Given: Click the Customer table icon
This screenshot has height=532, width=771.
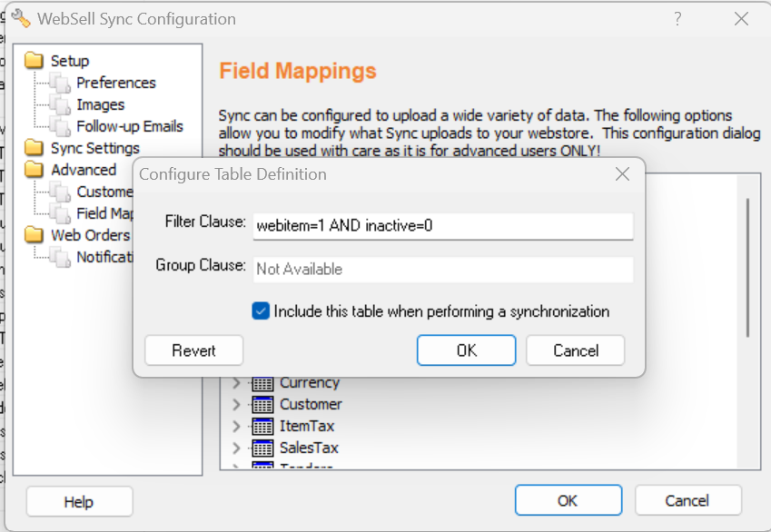Looking at the screenshot, I should pos(262,404).
